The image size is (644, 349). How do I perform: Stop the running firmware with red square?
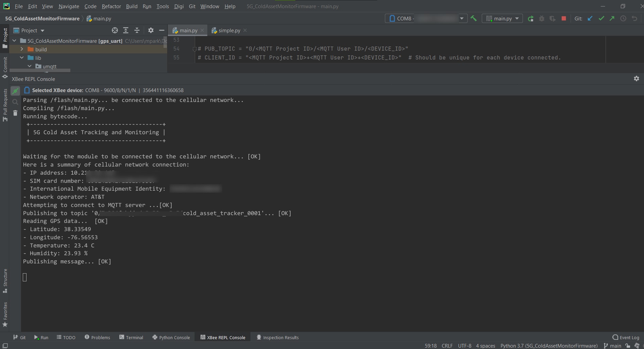pyautogui.click(x=563, y=19)
